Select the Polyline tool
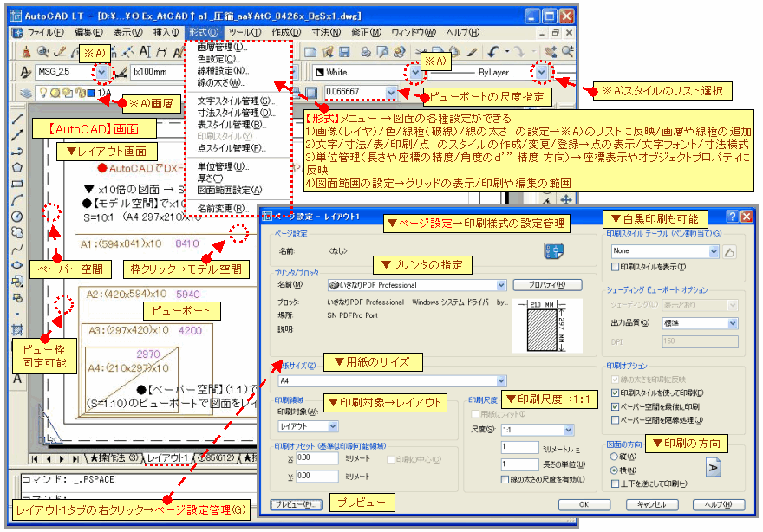763x532 pixels. pos(17,152)
